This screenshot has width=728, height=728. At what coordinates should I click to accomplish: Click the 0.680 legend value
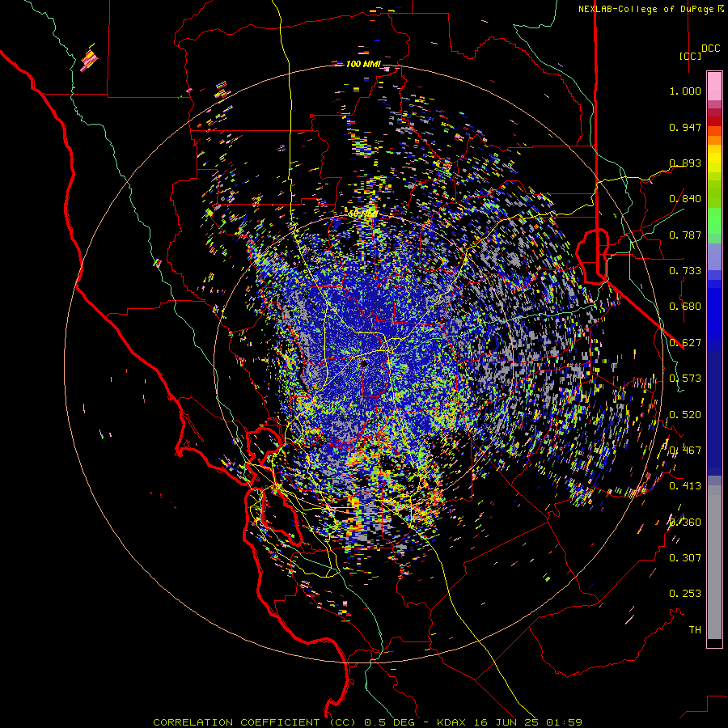coord(685,307)
